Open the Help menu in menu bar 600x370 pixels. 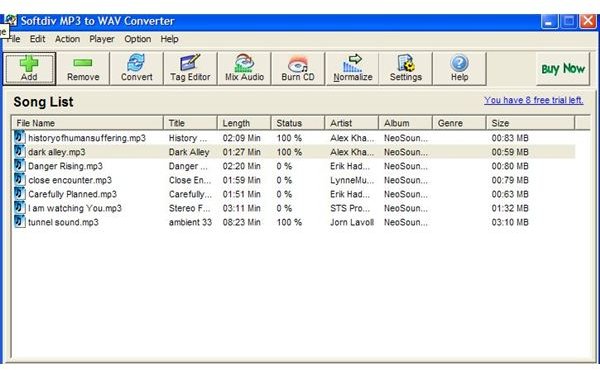coord(169,39)
